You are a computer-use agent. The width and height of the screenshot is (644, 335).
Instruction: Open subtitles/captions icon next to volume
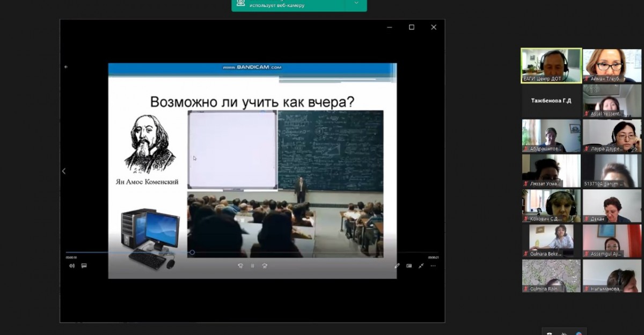coord(84,265)
